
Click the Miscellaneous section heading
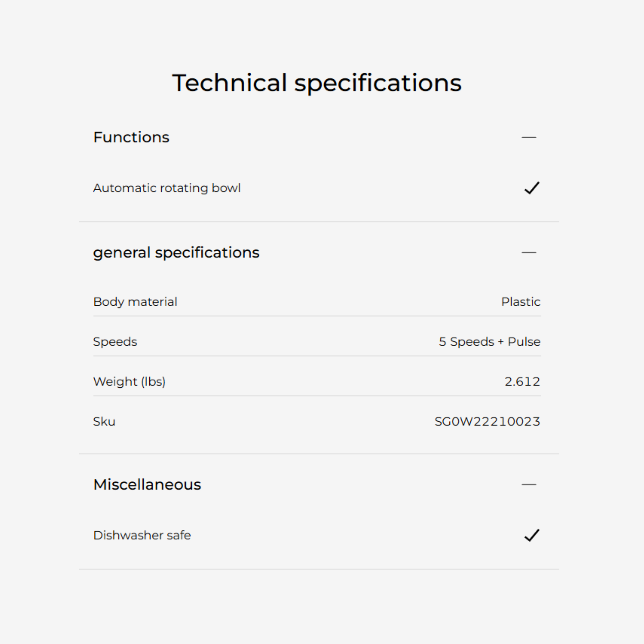[x=147, y=485]
